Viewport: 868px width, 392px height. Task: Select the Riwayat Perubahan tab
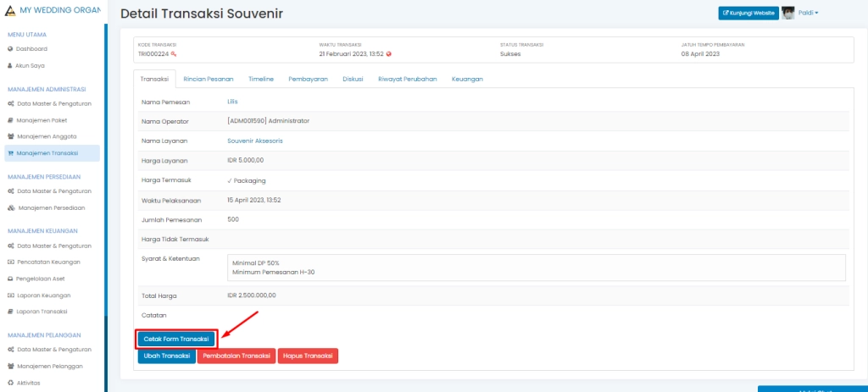[x=407, y=79]
